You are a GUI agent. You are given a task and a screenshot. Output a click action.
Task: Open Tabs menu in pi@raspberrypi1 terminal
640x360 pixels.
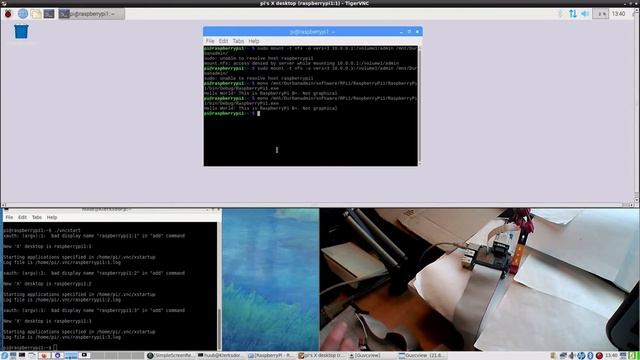[x=238, y=41]
